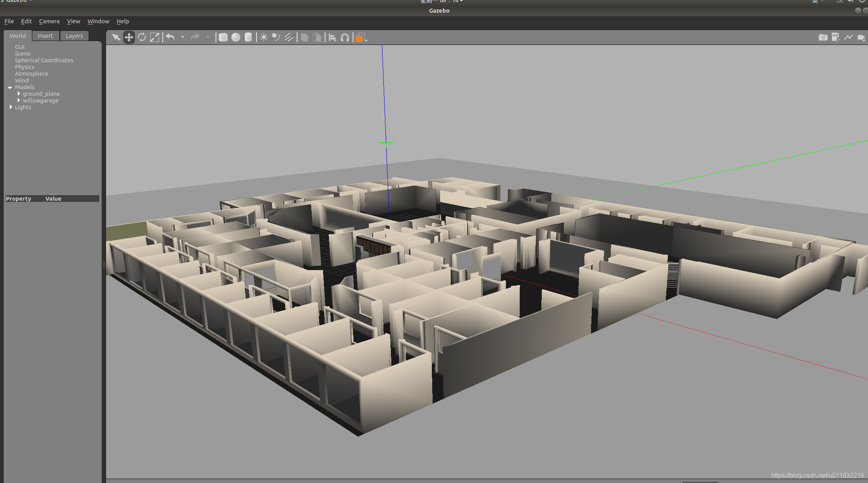Insert a sphere shape
The height and width of the screenshot is (483, 868).
[x=236, y=37]
